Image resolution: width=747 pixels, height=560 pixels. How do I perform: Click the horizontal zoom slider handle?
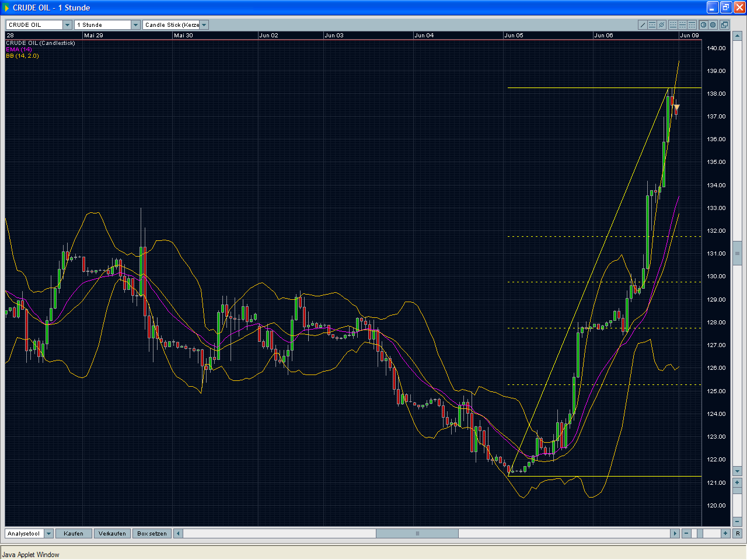point(700,533)
